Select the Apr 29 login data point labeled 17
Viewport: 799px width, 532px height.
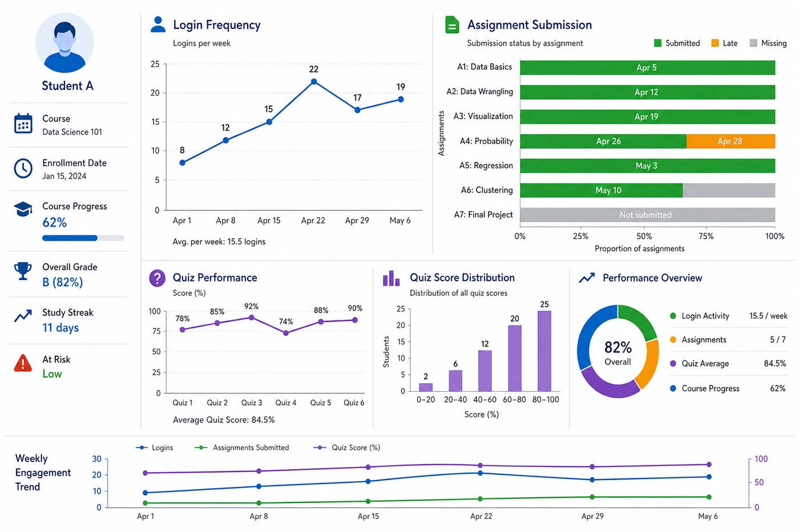(x=357, y=110)
